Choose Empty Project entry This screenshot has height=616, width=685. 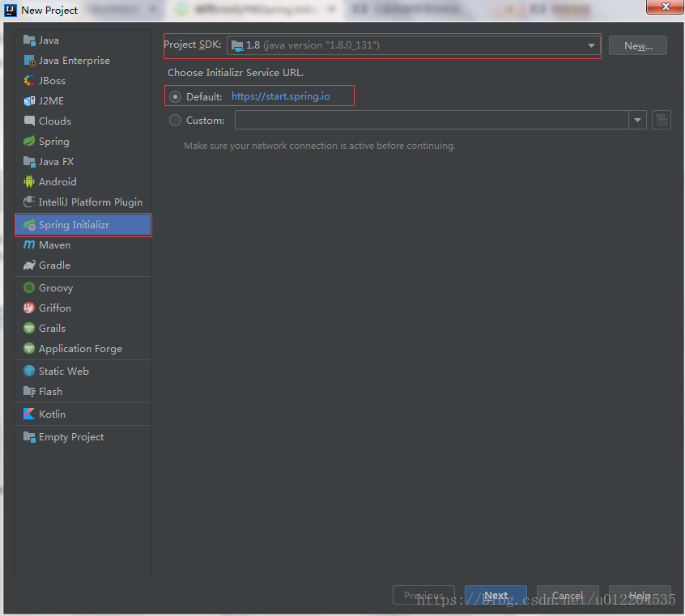(x=83, y=437)
